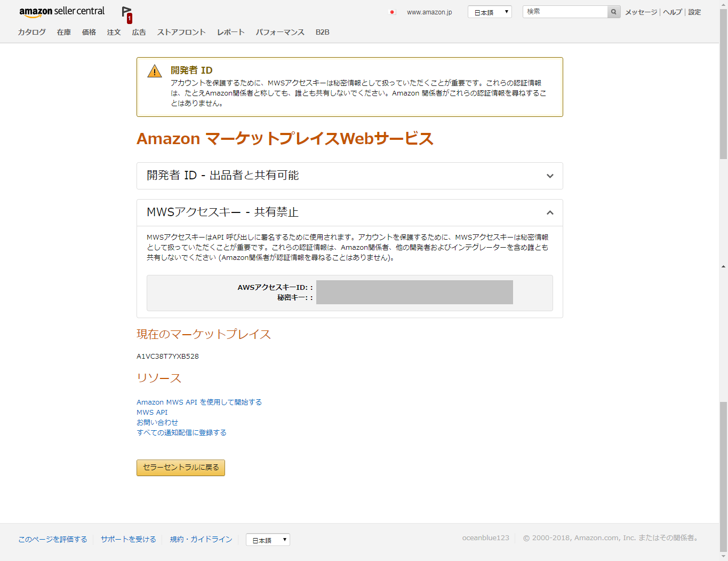Open the ストアフロント menu
This screenshot has height=561, width=728.
click(181, 32)
